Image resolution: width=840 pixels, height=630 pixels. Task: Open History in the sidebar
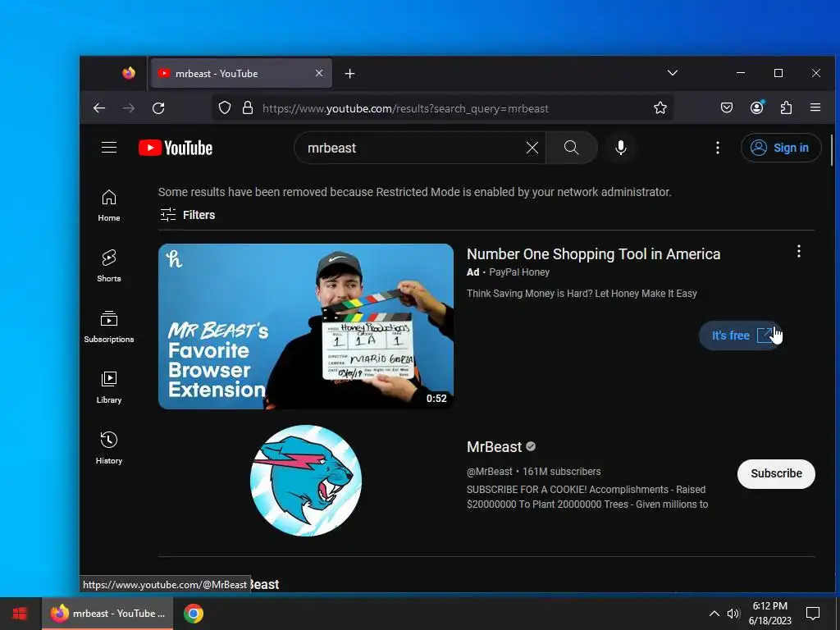(109, 448)
